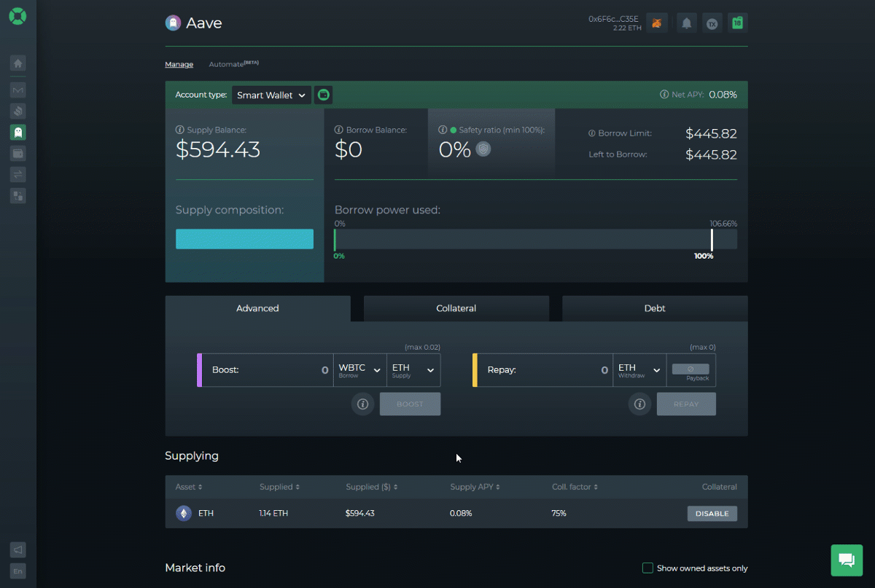Click the REPAY button
This screenshot has height=588, width=875.
click(686, 404)
